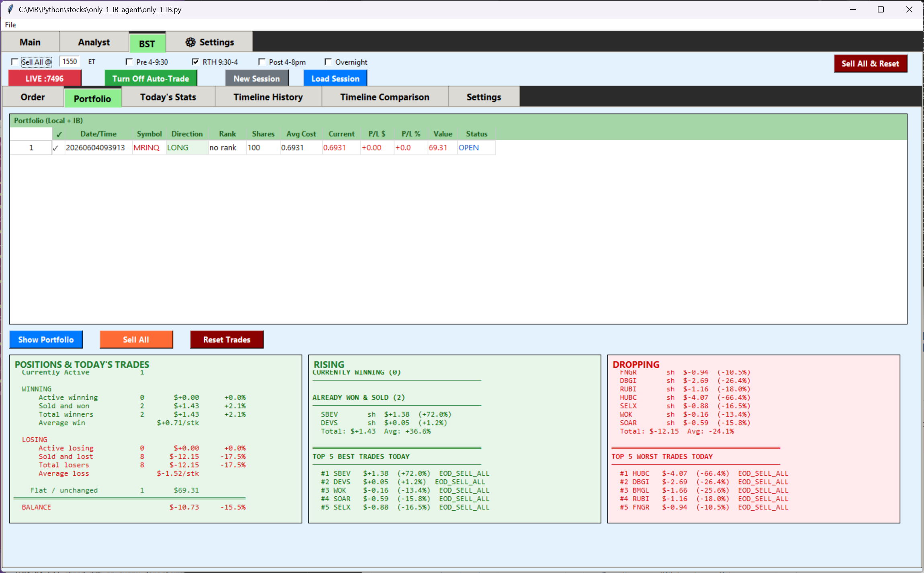The image size is (924, 573).
Task: Click the Status column header
Action: coord(476,134)
